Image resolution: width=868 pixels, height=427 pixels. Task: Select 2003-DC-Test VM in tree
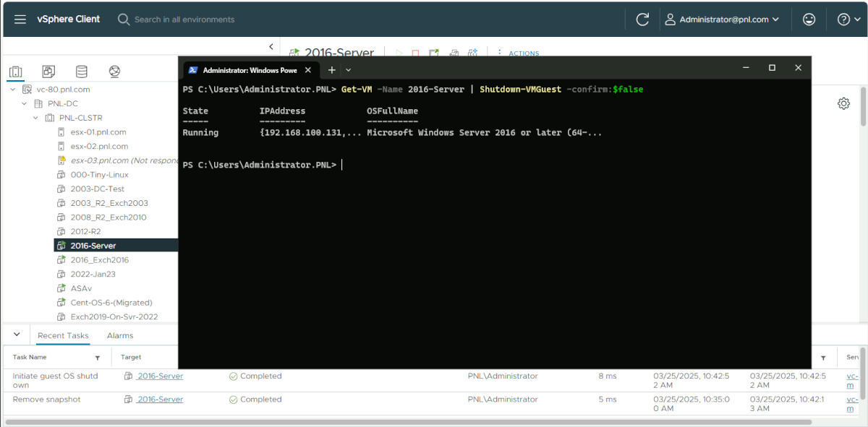(x=98, y=189)
